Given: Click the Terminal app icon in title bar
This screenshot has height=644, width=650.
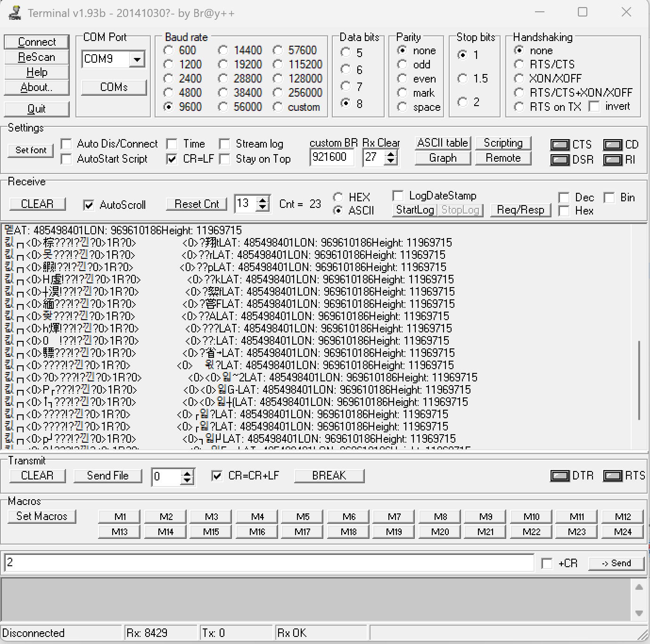Looking at the screenshot, I should [15, 13].
